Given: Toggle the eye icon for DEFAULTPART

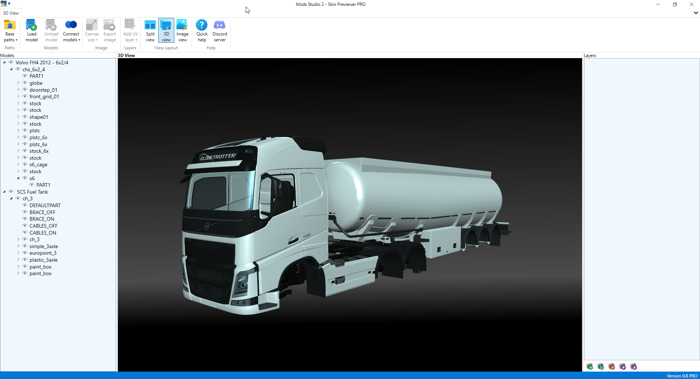Looking at the screenshot, I should click(x=25, y=205).
